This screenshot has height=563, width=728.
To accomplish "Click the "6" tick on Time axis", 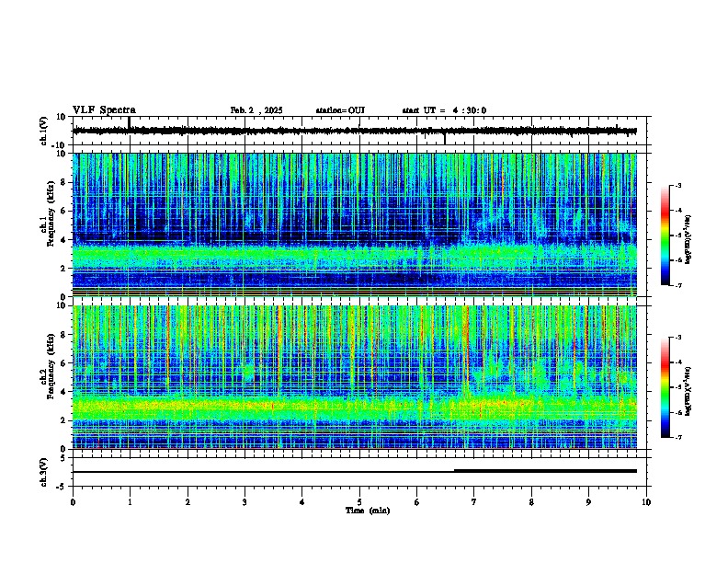I will 417,502.
